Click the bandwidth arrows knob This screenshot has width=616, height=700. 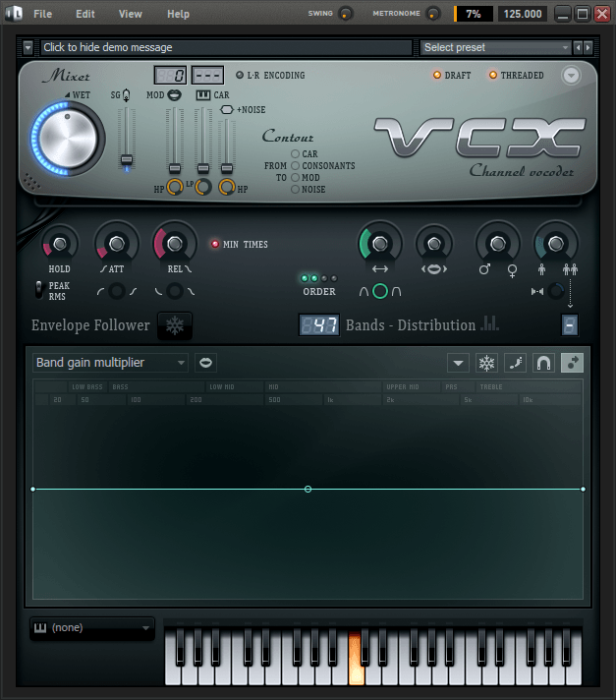pyautogui.click(x=380, y=244)
